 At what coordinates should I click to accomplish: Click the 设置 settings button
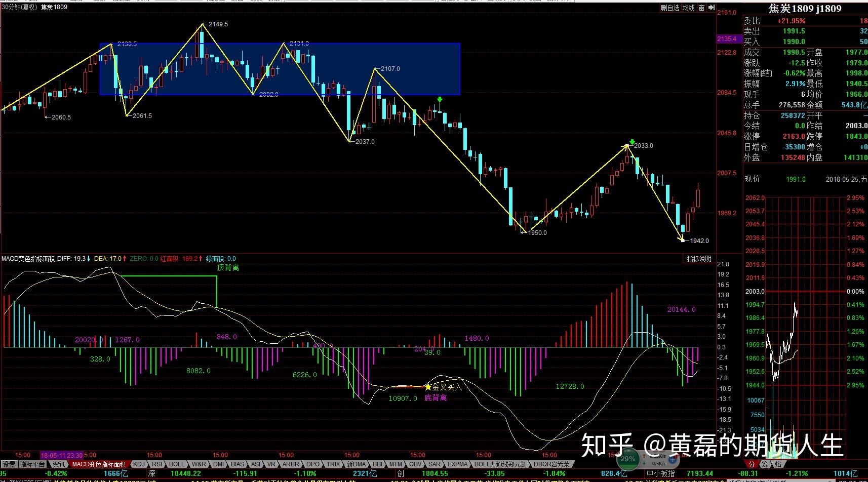click(x=9, y=464)
